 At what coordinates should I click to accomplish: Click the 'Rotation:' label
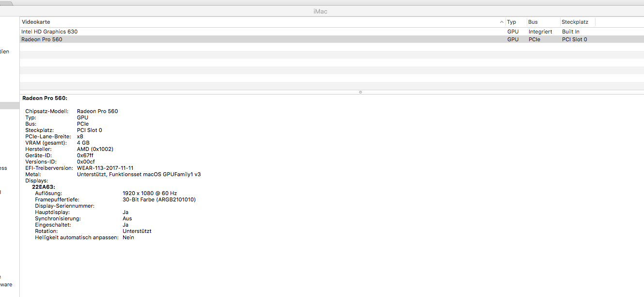(x=46, y=231)
